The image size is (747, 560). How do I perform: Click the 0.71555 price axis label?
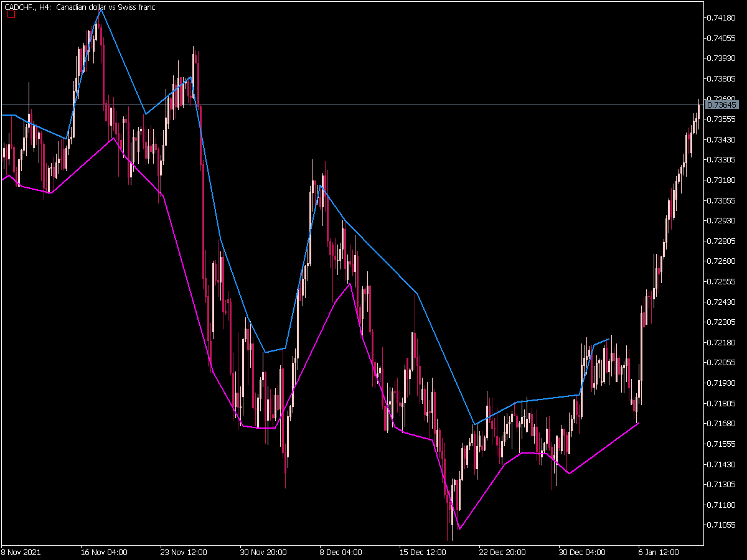tap(722, 444)
